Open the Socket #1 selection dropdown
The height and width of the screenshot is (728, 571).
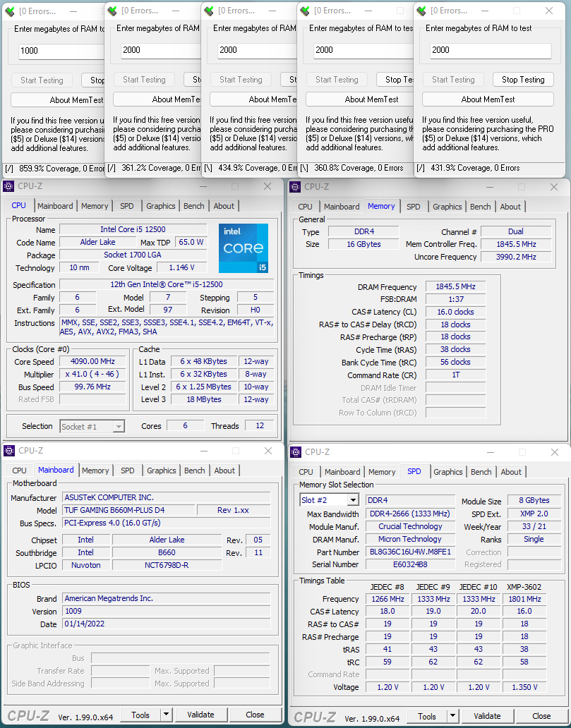119,426
